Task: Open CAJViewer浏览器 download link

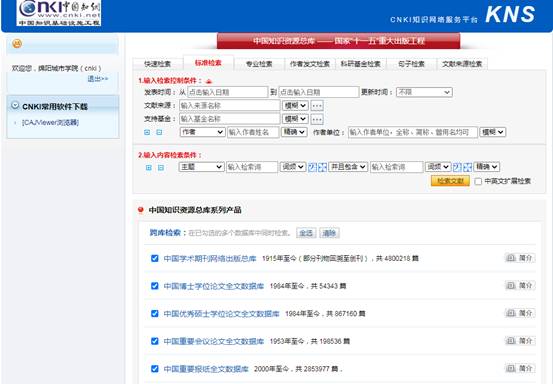Action: 50,122
